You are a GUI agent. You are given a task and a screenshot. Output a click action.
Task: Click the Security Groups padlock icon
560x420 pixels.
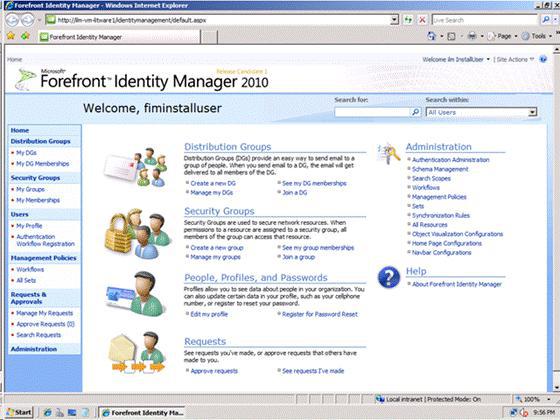point(138,234)
